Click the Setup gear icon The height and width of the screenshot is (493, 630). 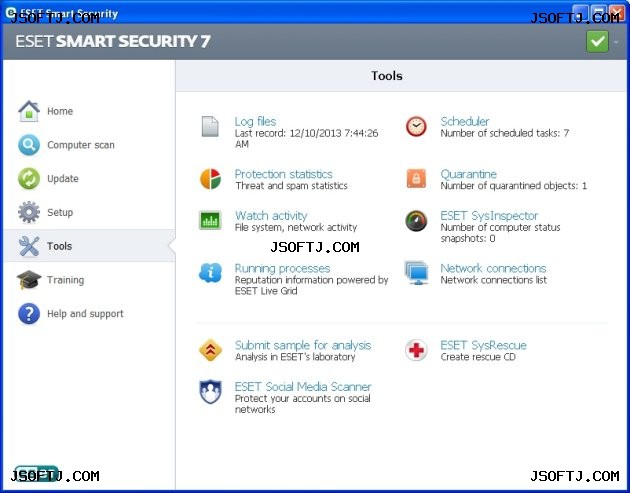click(29, 212)
